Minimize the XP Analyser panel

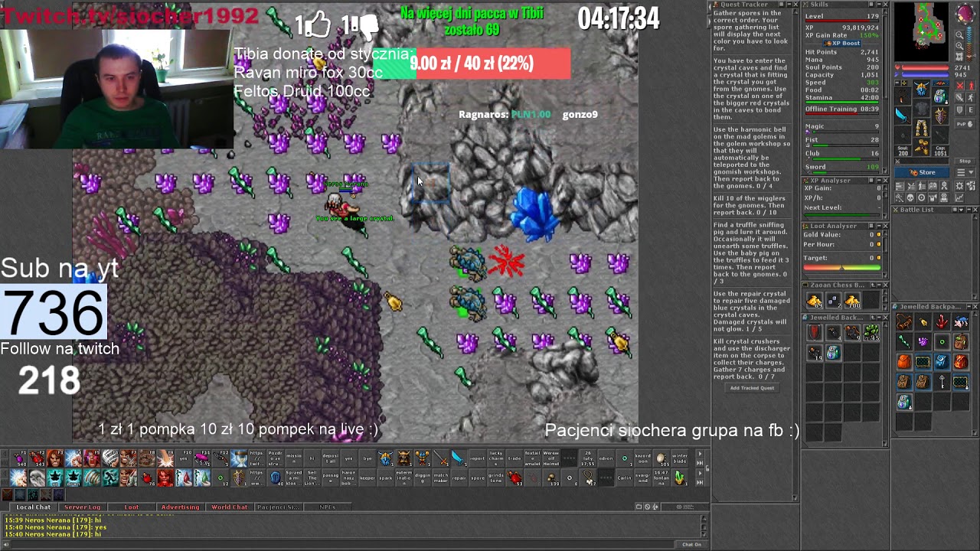point(879,180)
